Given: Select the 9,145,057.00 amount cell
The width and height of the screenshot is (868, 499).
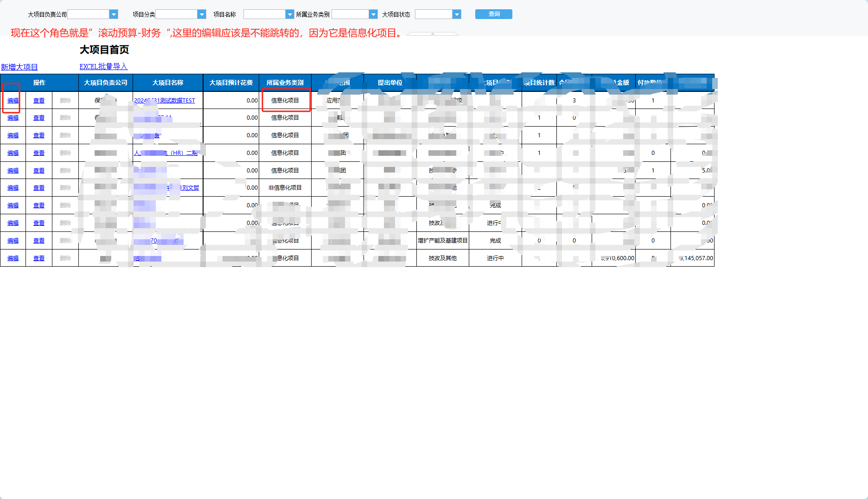Looking at the screenshot, I should [x=693, y=258].
